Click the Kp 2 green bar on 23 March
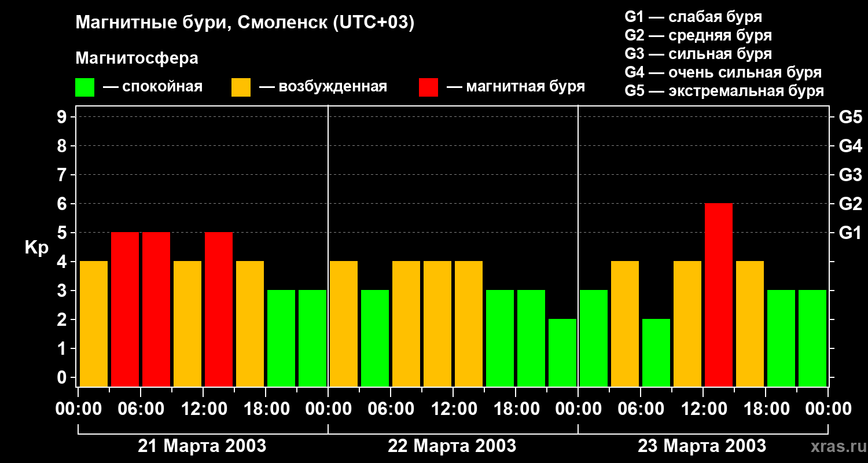Screen dimensions: 868x463 [x=656, y=353]
